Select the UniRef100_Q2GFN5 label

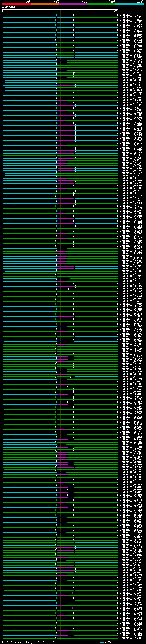131,87
